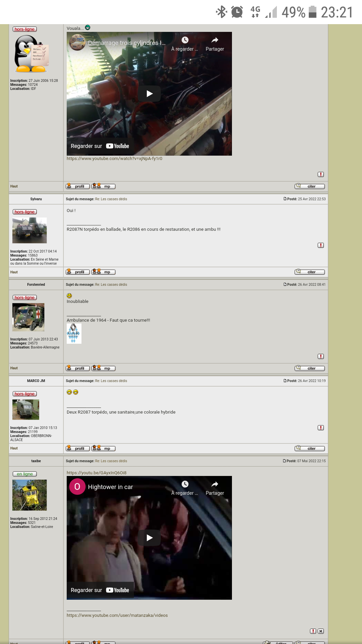Click the YouTube channel avatar on engine video
The image size is (362, 644).
coord(77,43)
